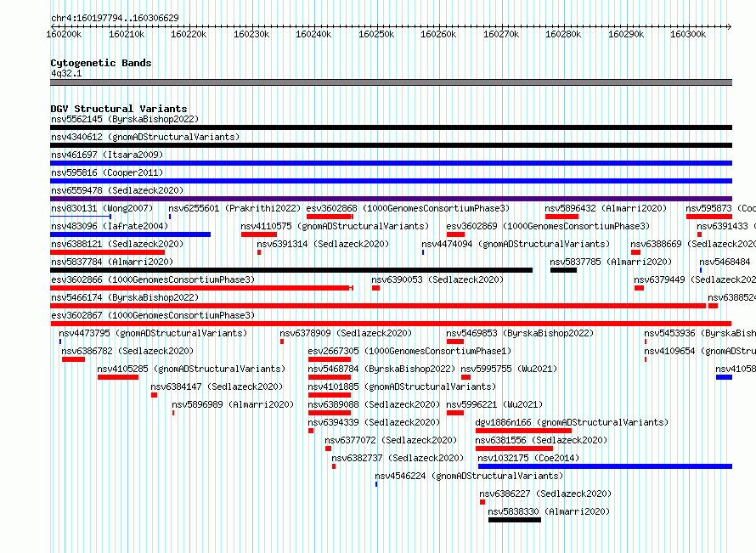
Task: Click the 160270k ruler label
Action: pyautogui.click(x=501, y=34)
